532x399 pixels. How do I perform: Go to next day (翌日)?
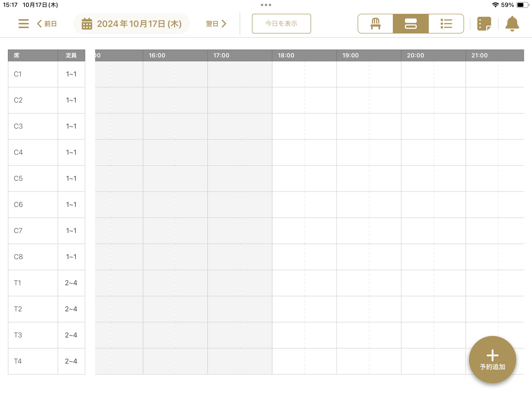(x=216, y=24)
